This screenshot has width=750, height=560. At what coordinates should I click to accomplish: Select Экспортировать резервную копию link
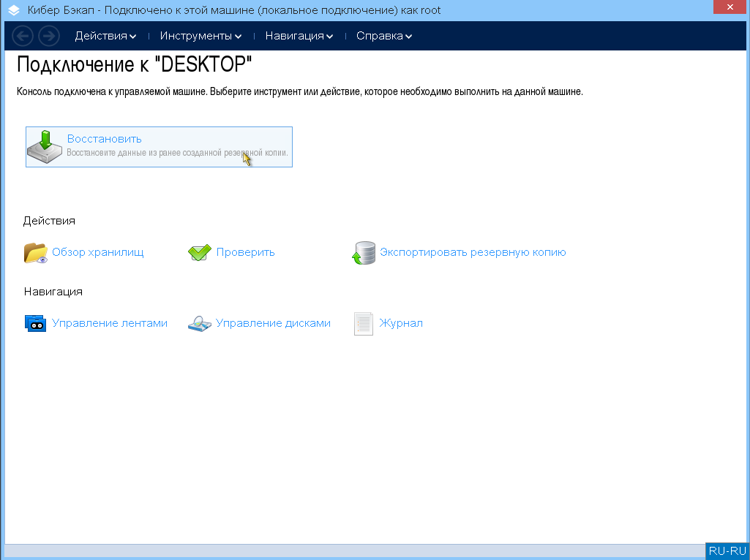pyautogui.click(x=473, y=252)
